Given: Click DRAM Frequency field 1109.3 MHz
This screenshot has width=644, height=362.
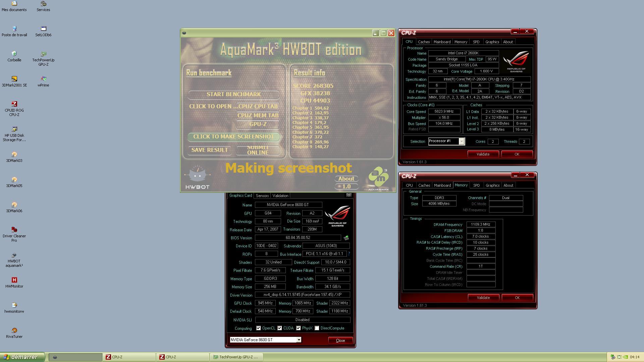Looking at the screenshot, I should [x=481, y=225].
